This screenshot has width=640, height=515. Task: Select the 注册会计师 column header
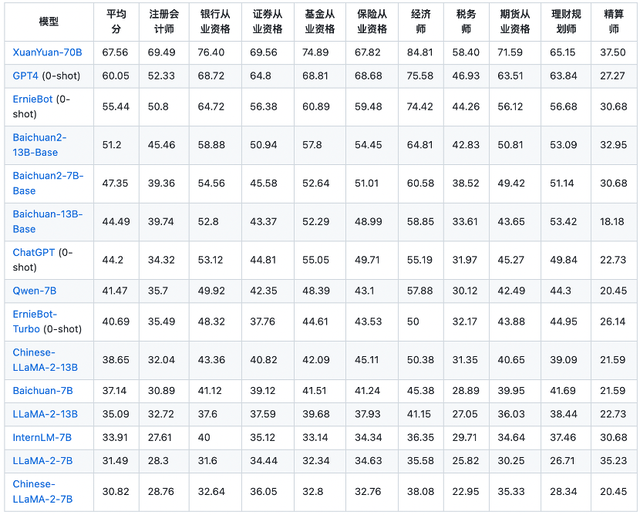click(x=164, y=21)
